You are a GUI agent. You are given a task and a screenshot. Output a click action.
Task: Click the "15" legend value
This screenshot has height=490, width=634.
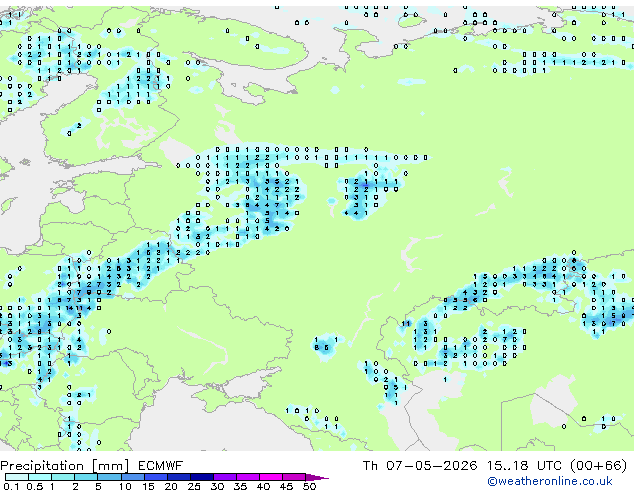click(148, 486)
